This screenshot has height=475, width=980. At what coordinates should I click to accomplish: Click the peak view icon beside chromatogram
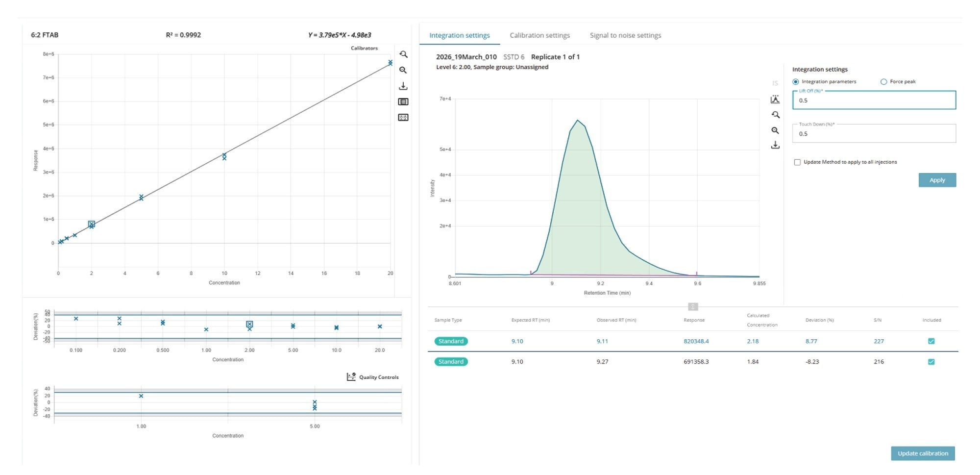(x=775, y=100)
